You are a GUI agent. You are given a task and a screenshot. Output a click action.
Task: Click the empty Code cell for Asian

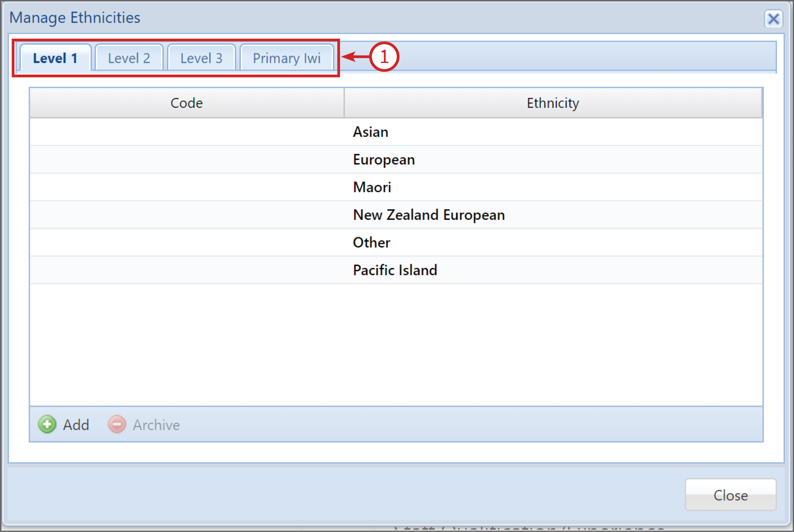[x=187, y=132]
